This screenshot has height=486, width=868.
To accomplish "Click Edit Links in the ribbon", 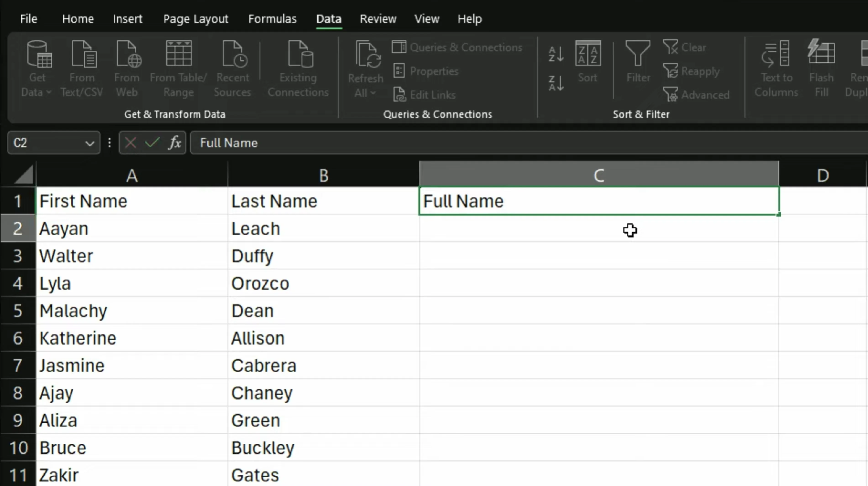I will click(x=425, y=95).
